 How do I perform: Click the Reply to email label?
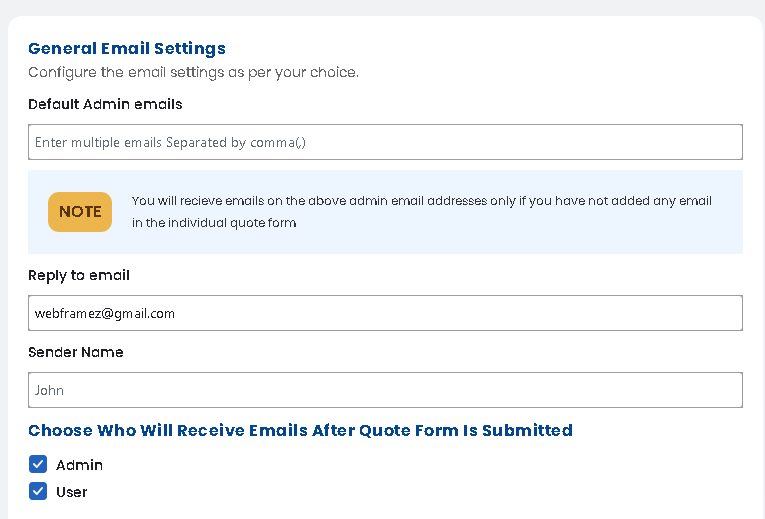pyautogui.click(x=79, y=275)
